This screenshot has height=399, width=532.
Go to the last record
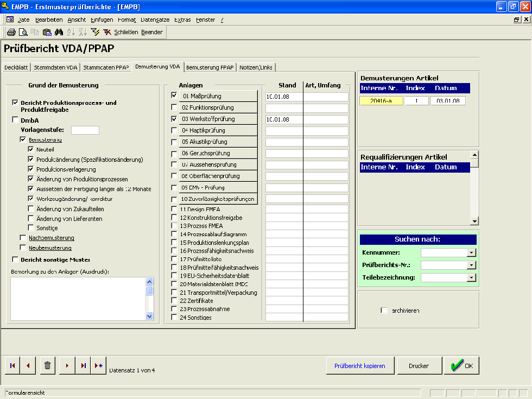83,365
